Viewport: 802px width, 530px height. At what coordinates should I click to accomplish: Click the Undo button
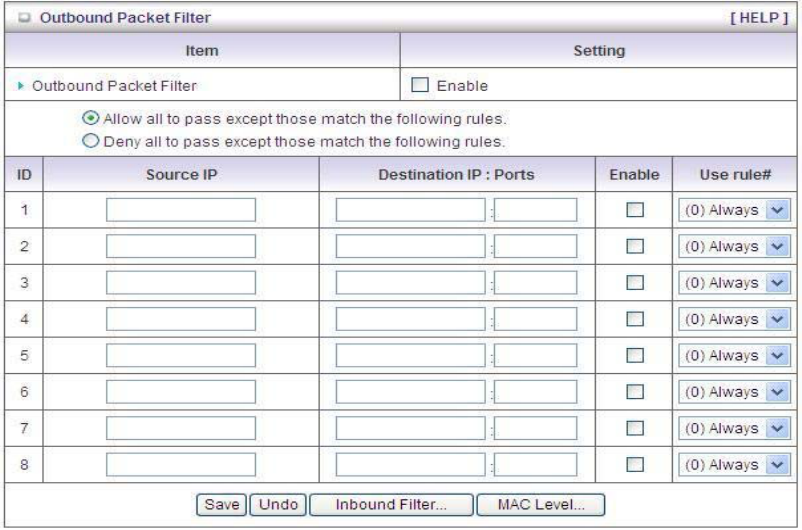pyautogui.click(x=279, y=503)
